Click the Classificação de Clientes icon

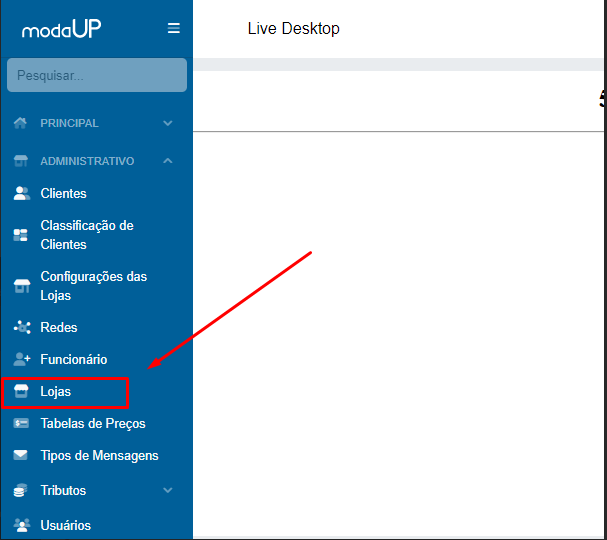click(21, 235)
